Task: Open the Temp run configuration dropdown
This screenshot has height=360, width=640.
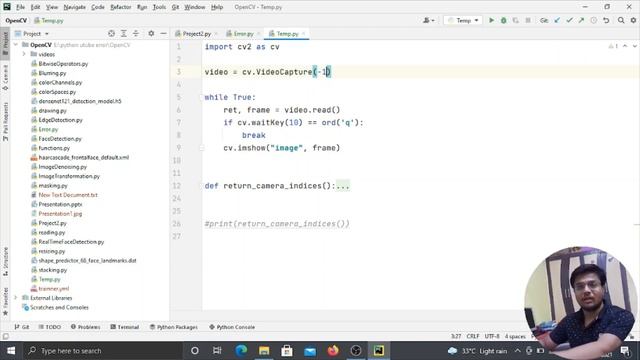Action: pos(463,20)
